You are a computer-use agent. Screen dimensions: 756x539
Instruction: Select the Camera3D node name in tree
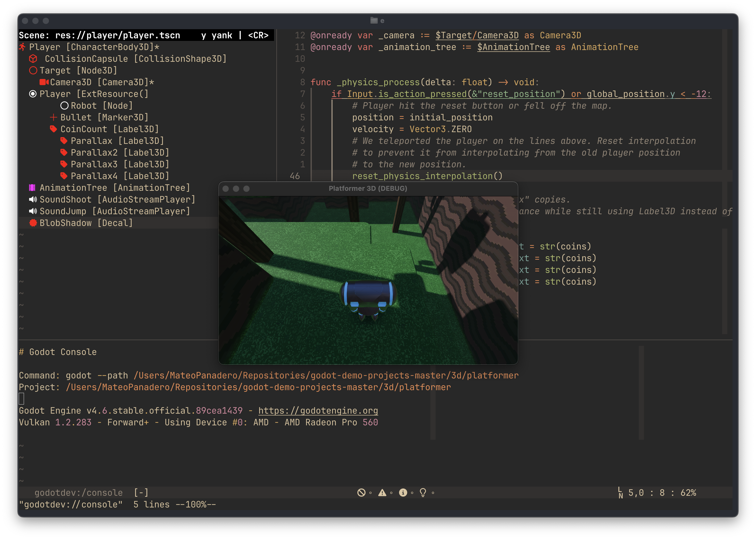point(71,82)
